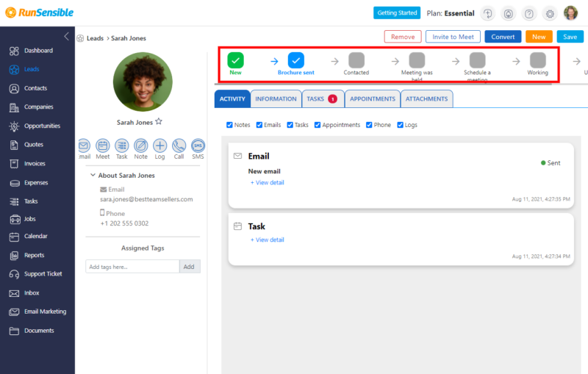588x374 pixels.
Task: Uncheck the Logs filter checkbox
Action: (x=400, y=125)
